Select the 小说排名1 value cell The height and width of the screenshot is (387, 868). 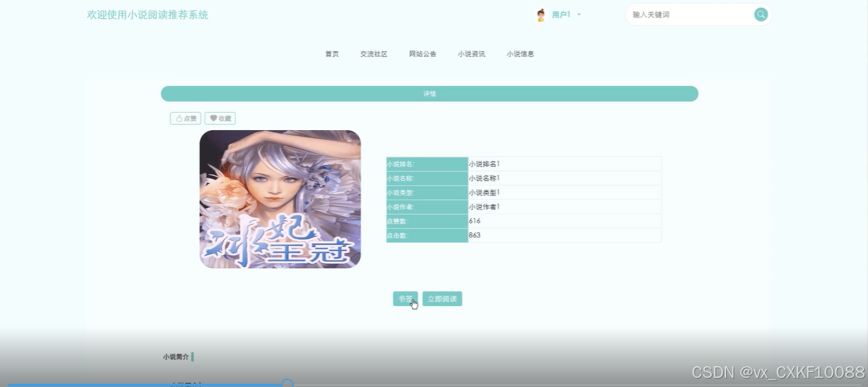[564, 164]
